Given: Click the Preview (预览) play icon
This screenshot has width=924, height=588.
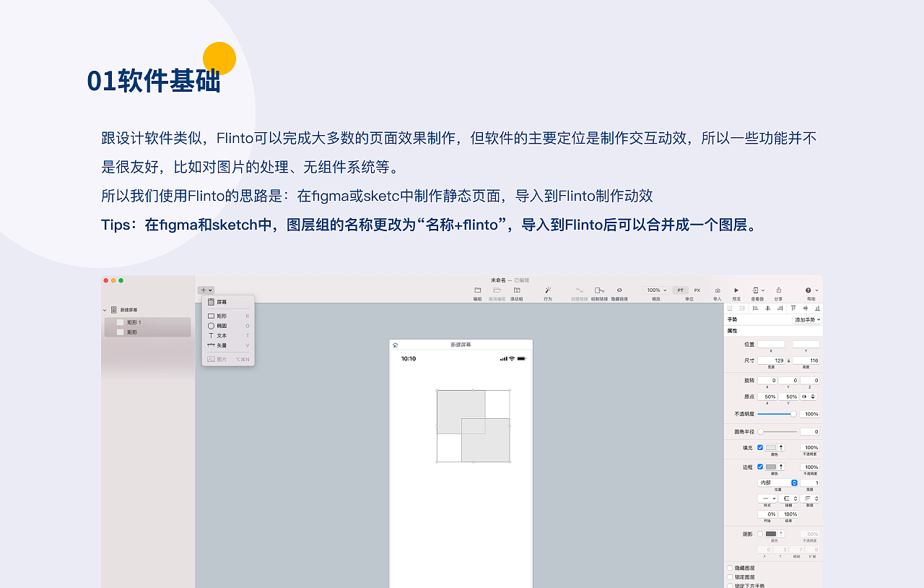Looking at the screenshot, I should (x=735, y=289).
